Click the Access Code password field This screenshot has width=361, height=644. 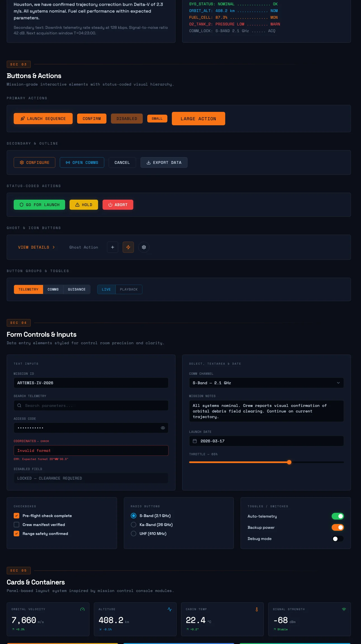tap(91, 428)
